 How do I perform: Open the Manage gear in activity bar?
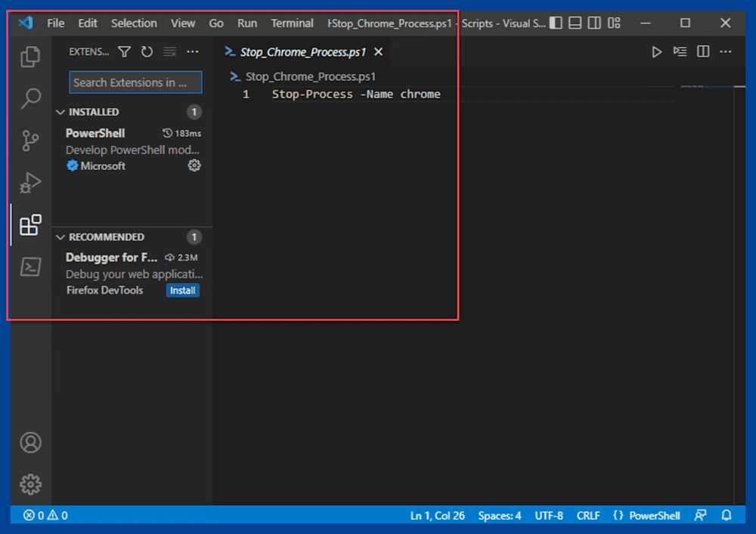tap(30, 484)
